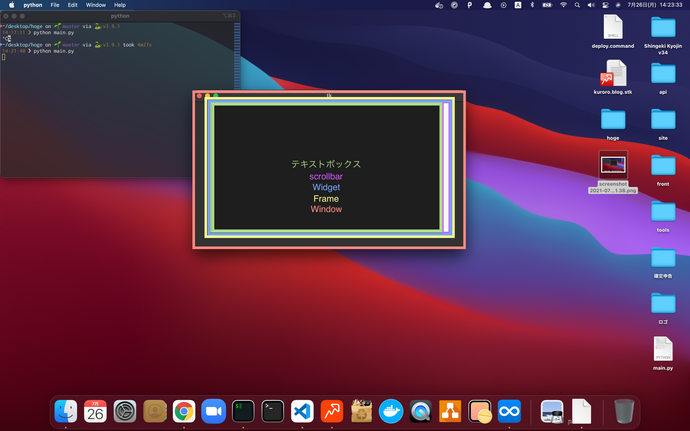This screenshot has width=690, height=431.
Task: Select the Shingeki Kyojin v34 folder
Action: click(x=663, y=27)
